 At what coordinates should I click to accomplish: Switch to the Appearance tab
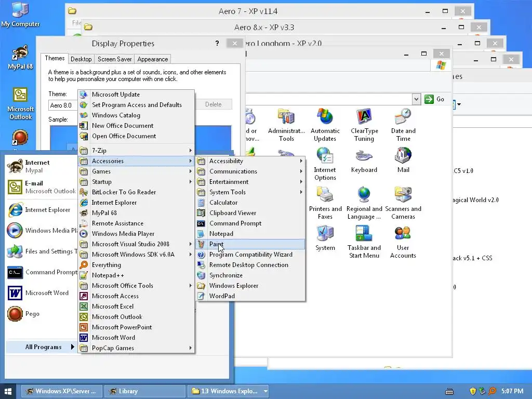(x=153, y=59)
